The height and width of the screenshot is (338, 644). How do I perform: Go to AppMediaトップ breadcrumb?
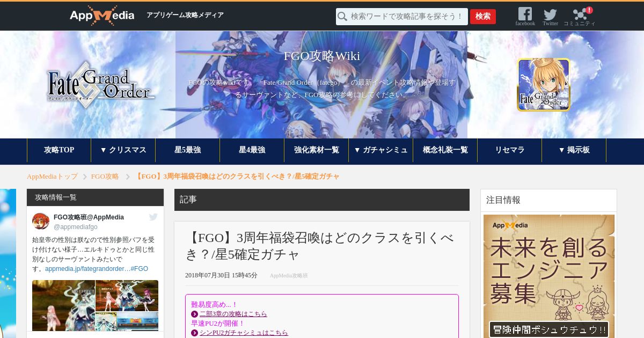[x=52, y=177]
